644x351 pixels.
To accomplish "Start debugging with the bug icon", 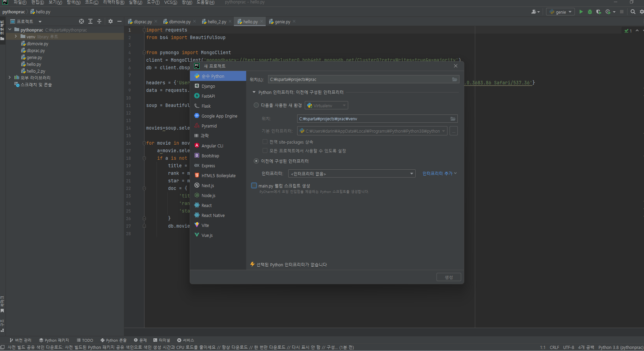I will (x=590, y=12).
